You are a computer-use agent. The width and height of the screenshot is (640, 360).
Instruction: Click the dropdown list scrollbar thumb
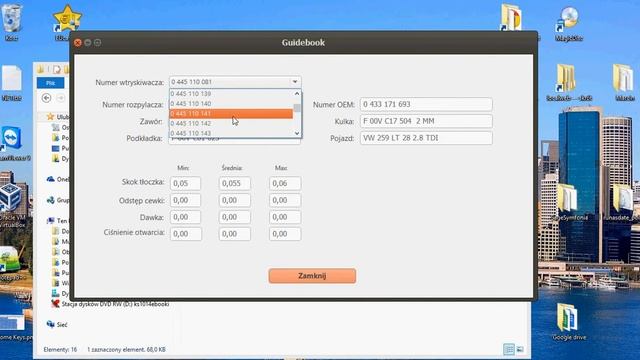[x=297, y=108]
